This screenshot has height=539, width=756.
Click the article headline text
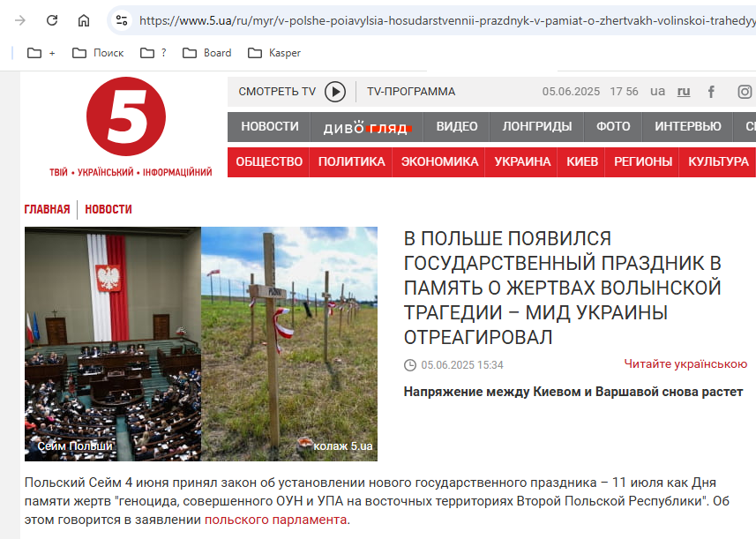[x=562, y=288]
